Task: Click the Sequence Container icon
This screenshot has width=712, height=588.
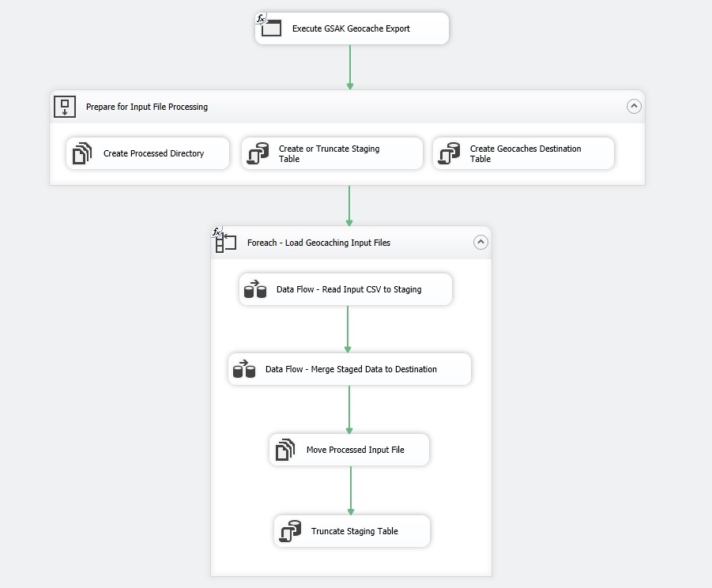Action: click(65, 107)
